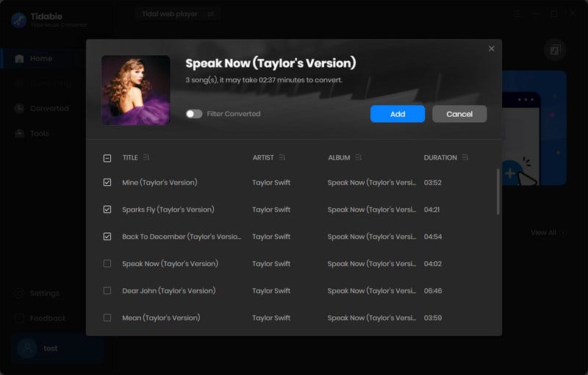This screenshot has width=588, height=375.
Task: Open Converted in the sidebar
Action: pos(49,108)
